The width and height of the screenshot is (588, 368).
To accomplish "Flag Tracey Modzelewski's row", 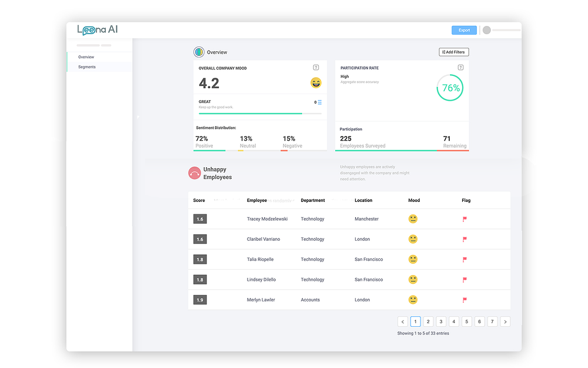I will click(465, 219).
